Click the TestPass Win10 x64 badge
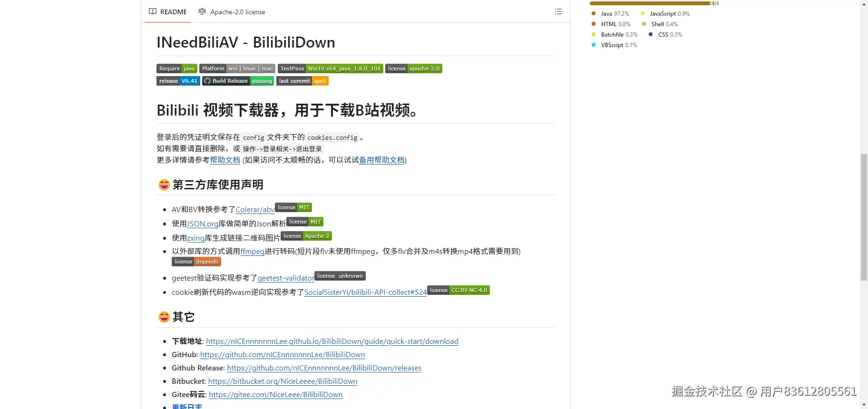Screen dimensions: 868x409 [331, 68]
